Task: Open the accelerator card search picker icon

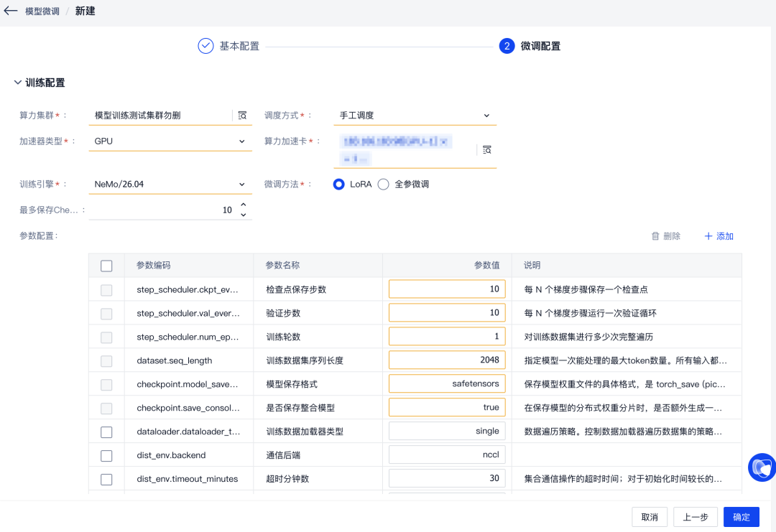Action: click(x=487, y=150)
